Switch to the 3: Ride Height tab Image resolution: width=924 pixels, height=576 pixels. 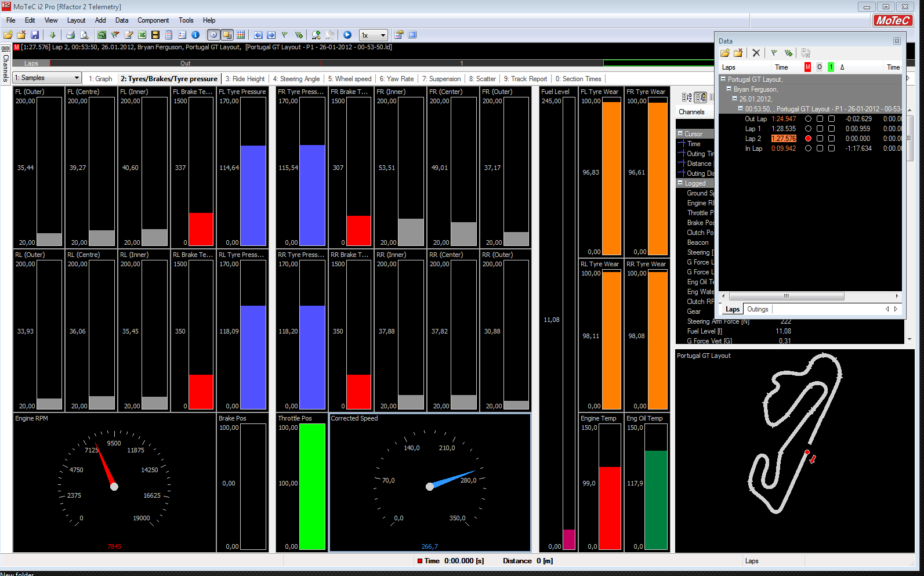tap(245, 79)
